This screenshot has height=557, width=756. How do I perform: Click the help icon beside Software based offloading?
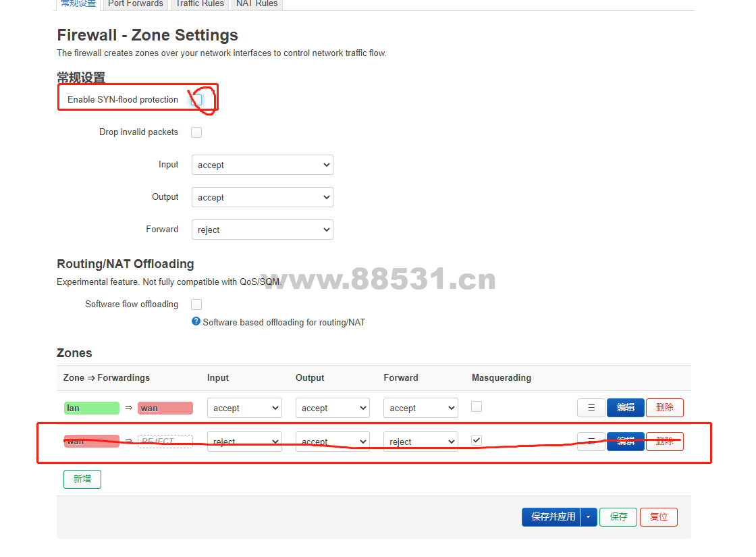[x=196, y=321]
